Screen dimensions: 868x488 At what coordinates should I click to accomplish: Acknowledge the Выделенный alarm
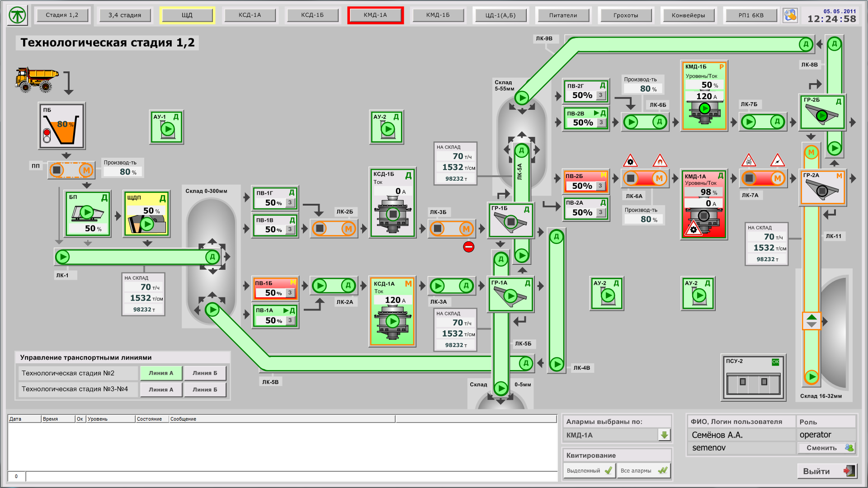[590, 470]
